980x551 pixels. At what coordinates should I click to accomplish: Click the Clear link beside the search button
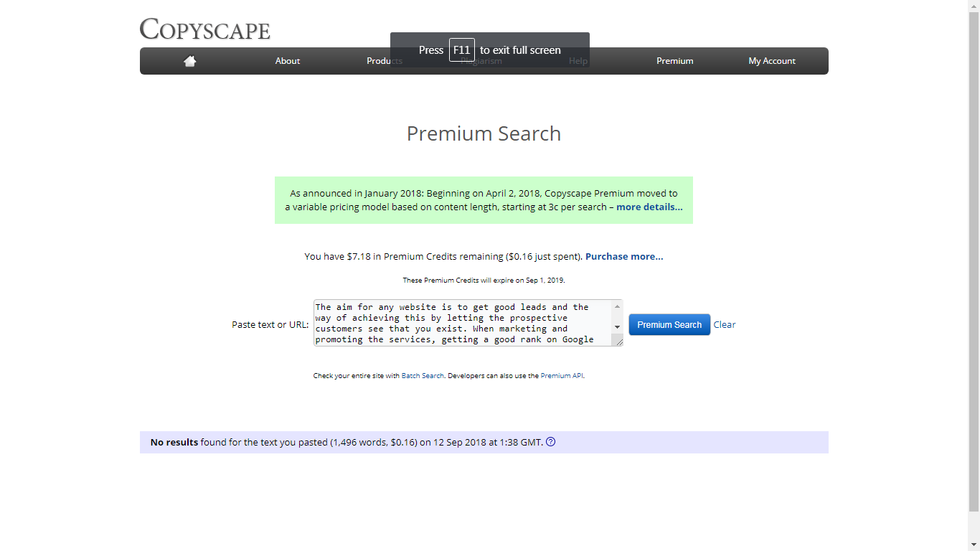(725, 324)
